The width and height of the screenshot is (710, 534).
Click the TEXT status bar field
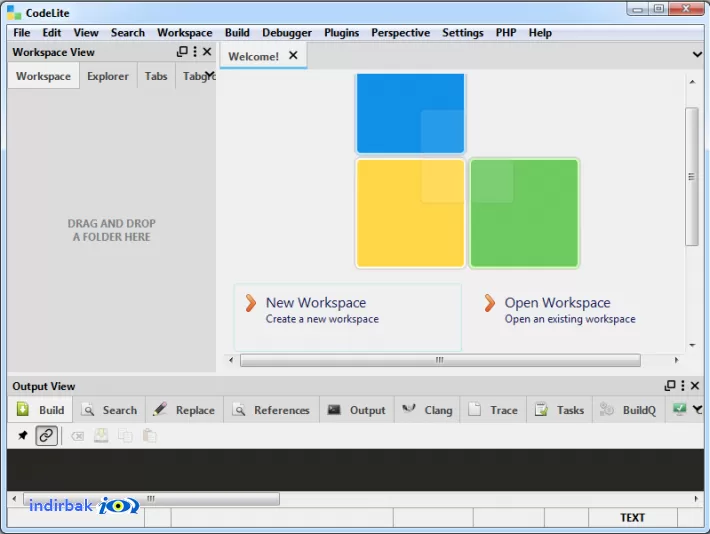tap(632, 517)
